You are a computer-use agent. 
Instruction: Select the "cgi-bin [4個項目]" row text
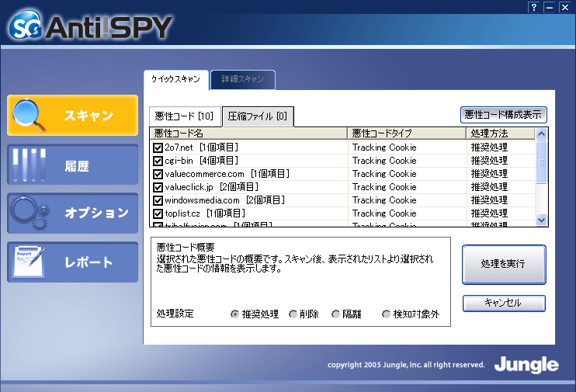(x=202, y=161)
